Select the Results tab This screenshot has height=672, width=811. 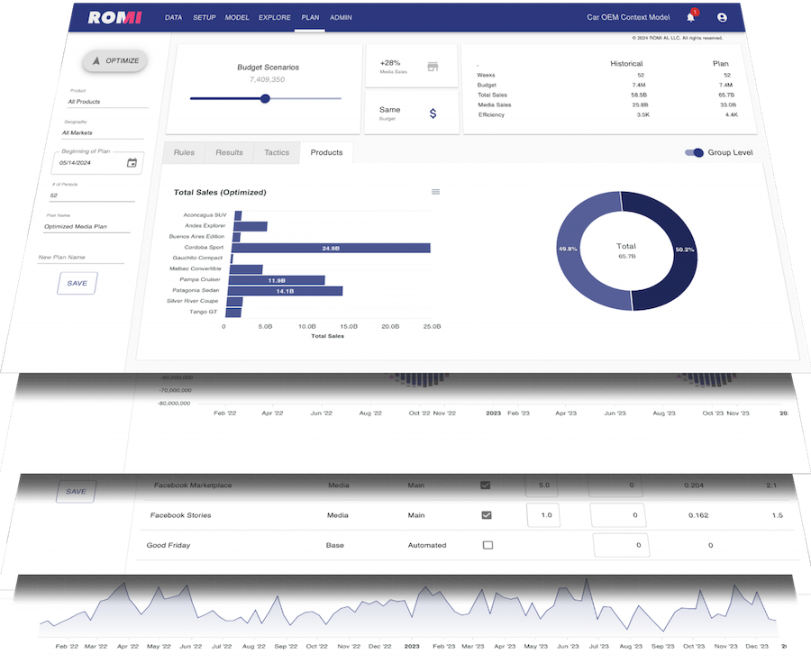(x=229, y=153)
